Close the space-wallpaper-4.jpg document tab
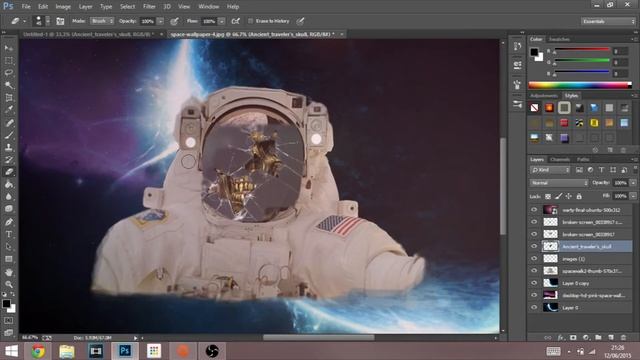This screenshot has width=640, height=360. pyautogui.click(x=342, y=34)
